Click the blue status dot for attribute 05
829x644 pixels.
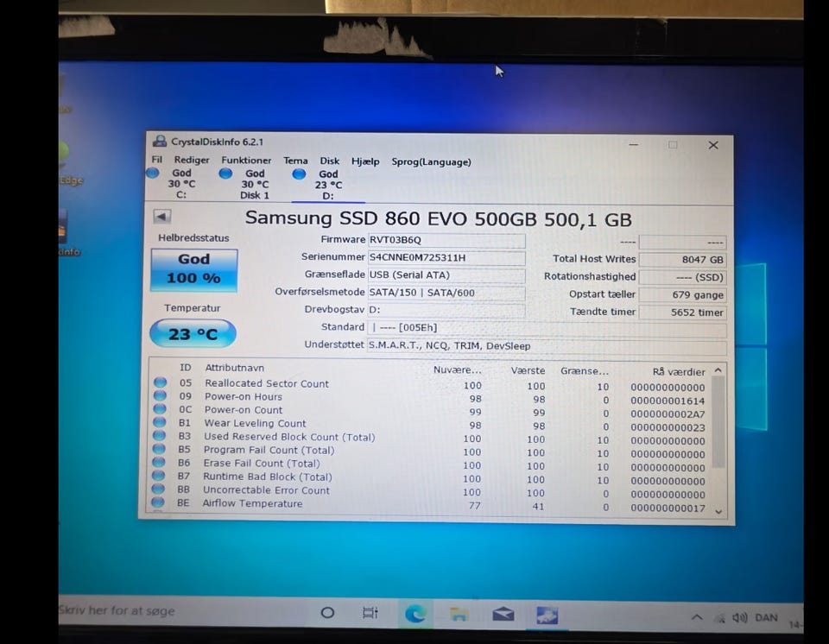pos(160,382)
